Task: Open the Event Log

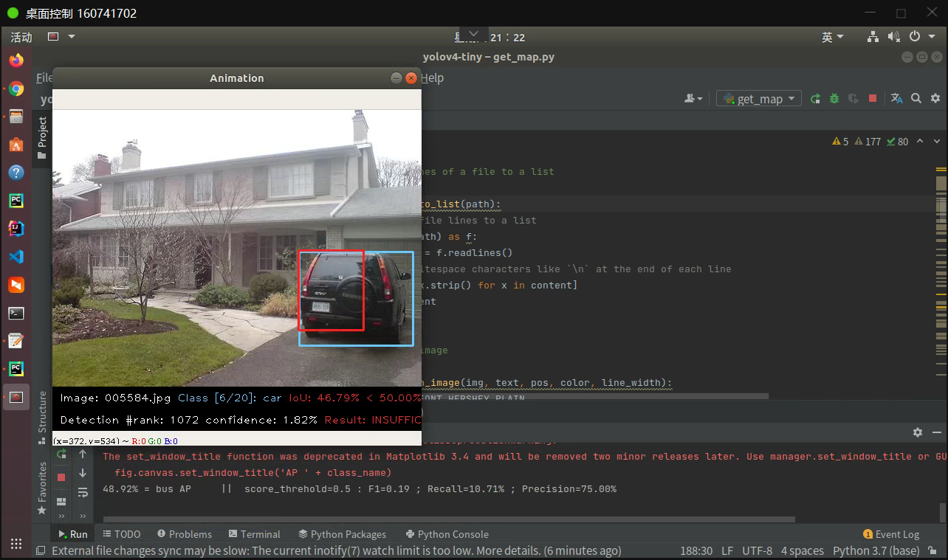Action: pos(891,534)
